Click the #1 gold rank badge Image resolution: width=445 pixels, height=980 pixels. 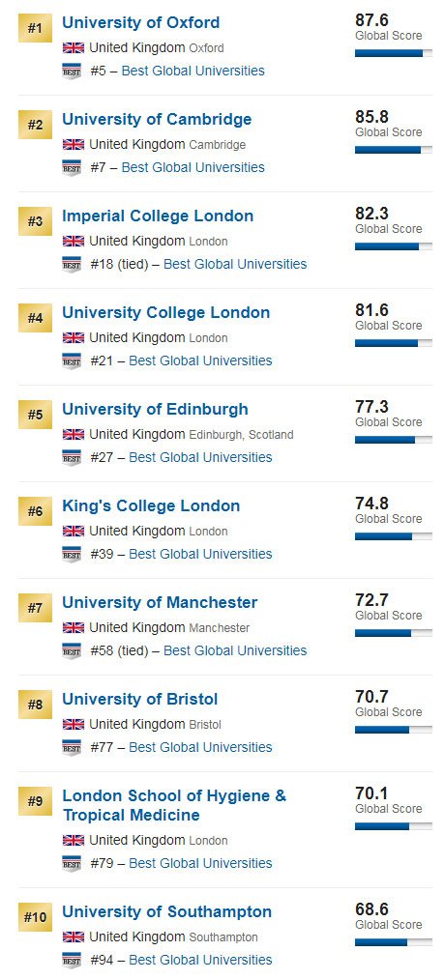pos(35,28)
